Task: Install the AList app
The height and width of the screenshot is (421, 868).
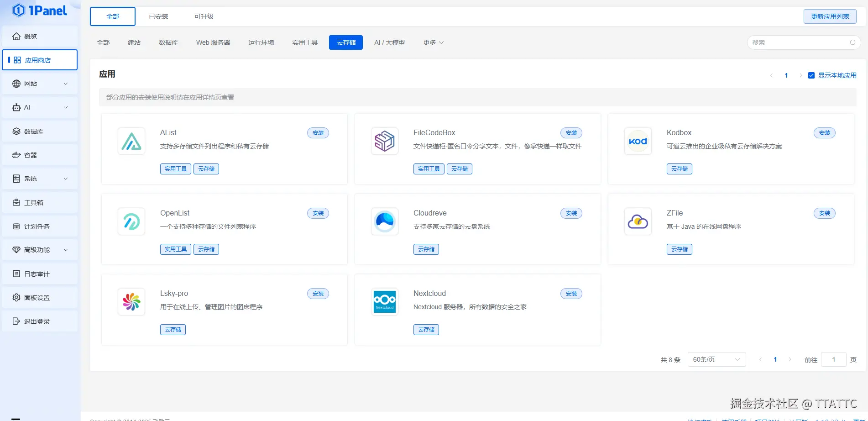Action: pyautogui.click(x=318, y=133)
